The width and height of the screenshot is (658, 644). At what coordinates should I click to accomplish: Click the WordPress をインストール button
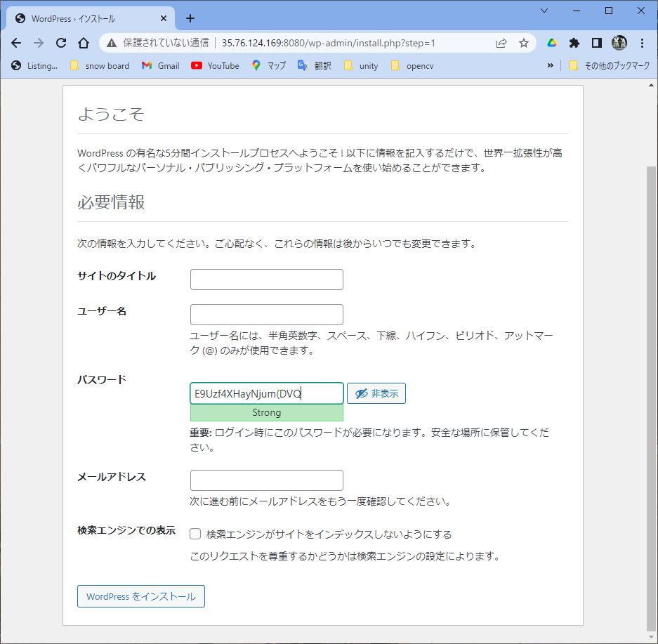tap(141, 596)
